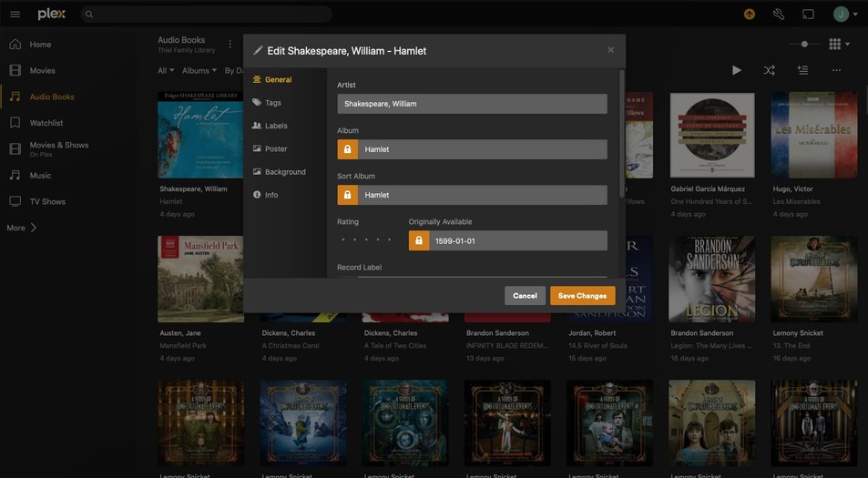
Task: Open Legion Brandon Sanderson cover
Action: pyautogui.click(x=712, y=279)
